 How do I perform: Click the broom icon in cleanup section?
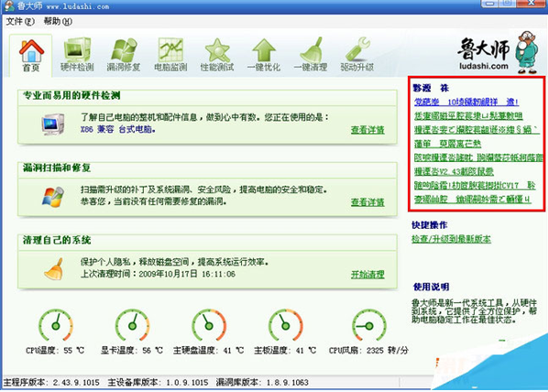point(54,269)
